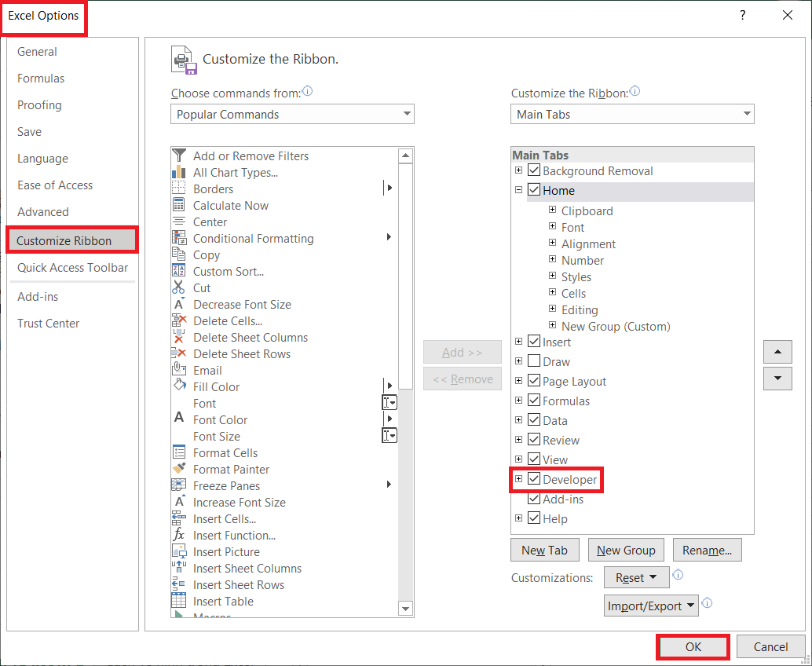The image size is (812, 666).
Task: Select the Insert Table icon
Action: pos(179,601)
